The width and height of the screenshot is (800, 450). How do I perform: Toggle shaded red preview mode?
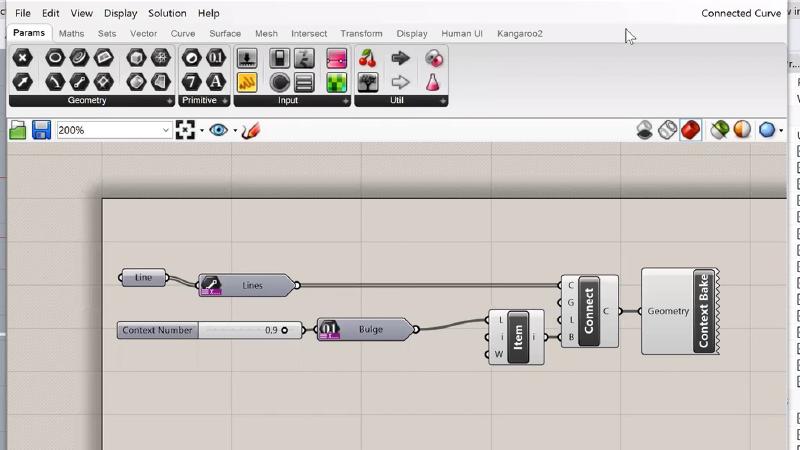(690, 130)
